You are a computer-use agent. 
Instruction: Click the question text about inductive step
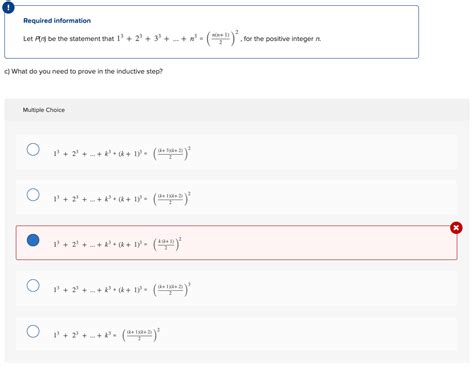click(83, 71)
